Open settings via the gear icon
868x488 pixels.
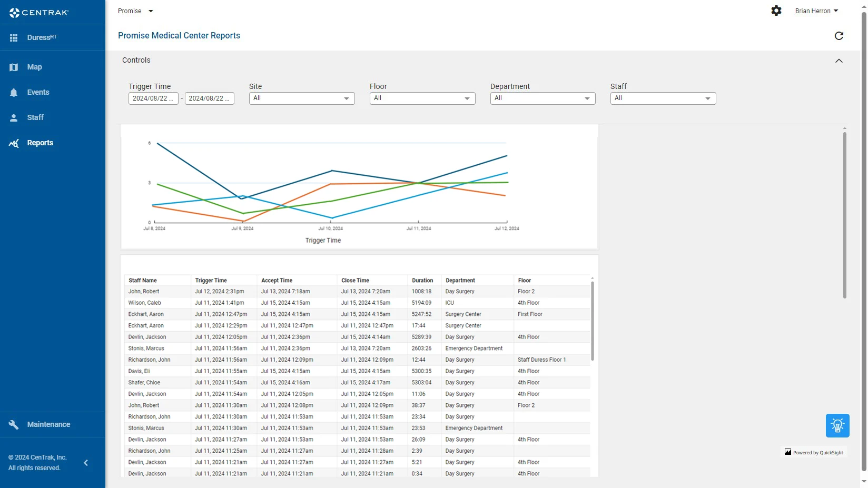[776, 11]
